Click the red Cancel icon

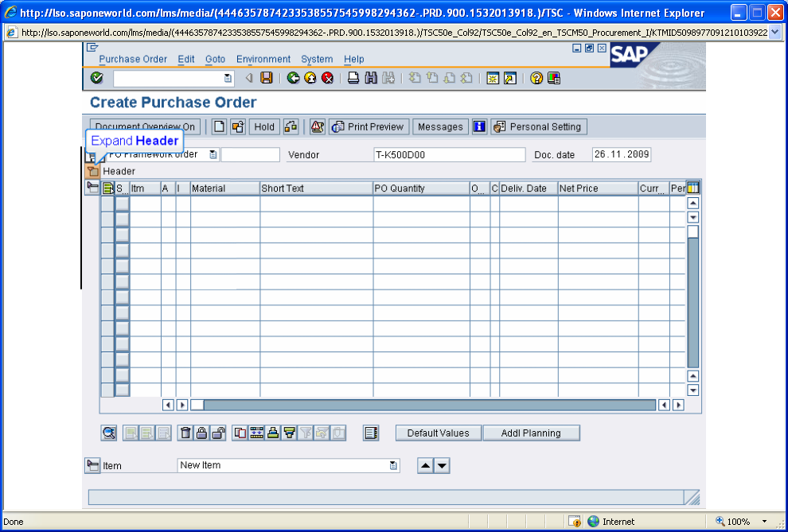[x=328, y=78]
